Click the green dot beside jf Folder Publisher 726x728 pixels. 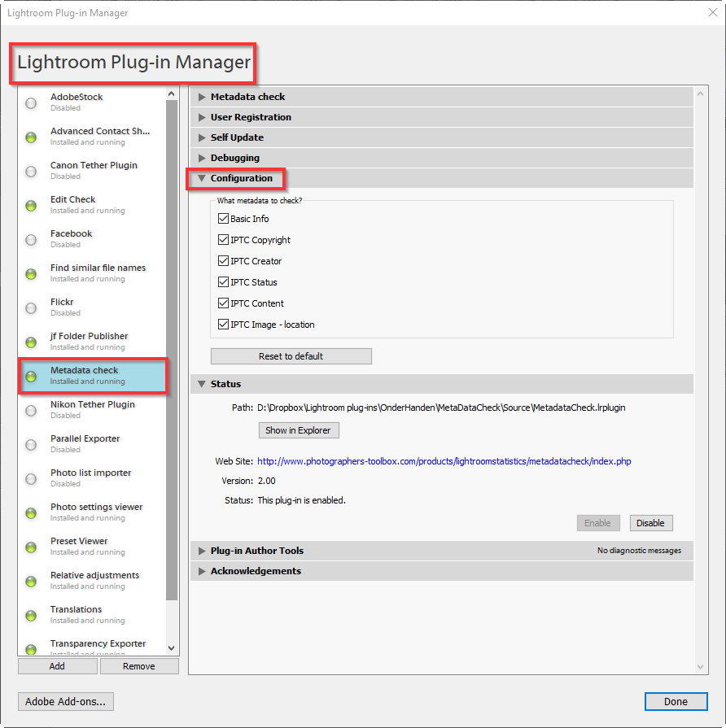[x=31, y=342]
